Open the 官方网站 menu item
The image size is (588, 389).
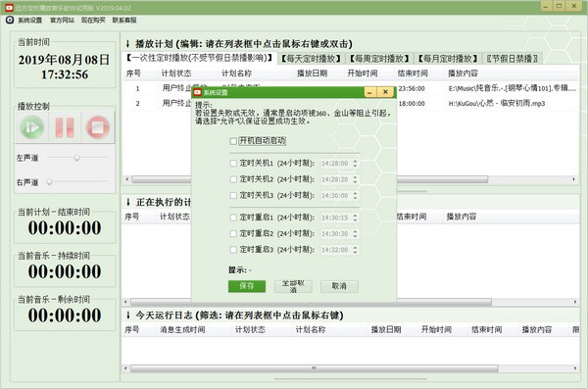pyautogui.click(x=62, y=20)
